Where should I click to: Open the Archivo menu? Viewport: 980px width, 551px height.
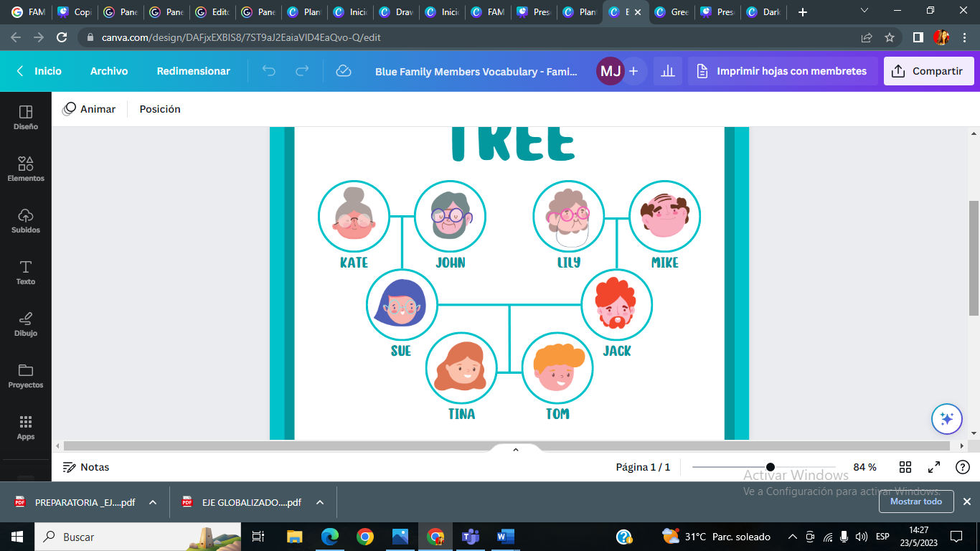point(109,71)
